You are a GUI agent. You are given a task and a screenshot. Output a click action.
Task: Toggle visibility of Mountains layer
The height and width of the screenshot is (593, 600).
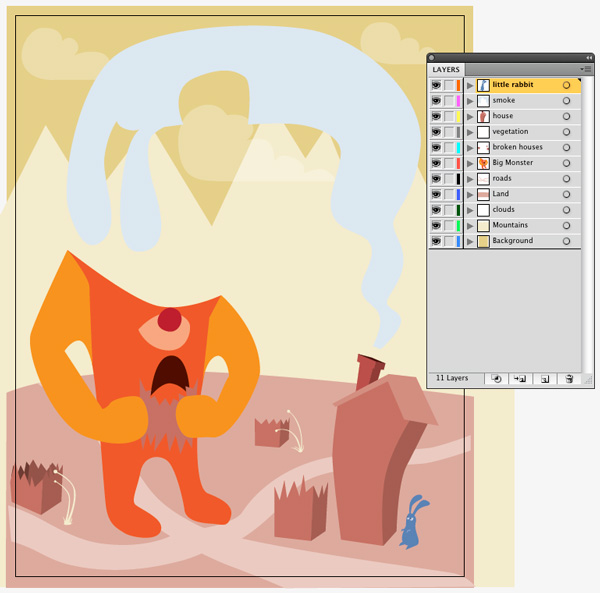[436, 225]
